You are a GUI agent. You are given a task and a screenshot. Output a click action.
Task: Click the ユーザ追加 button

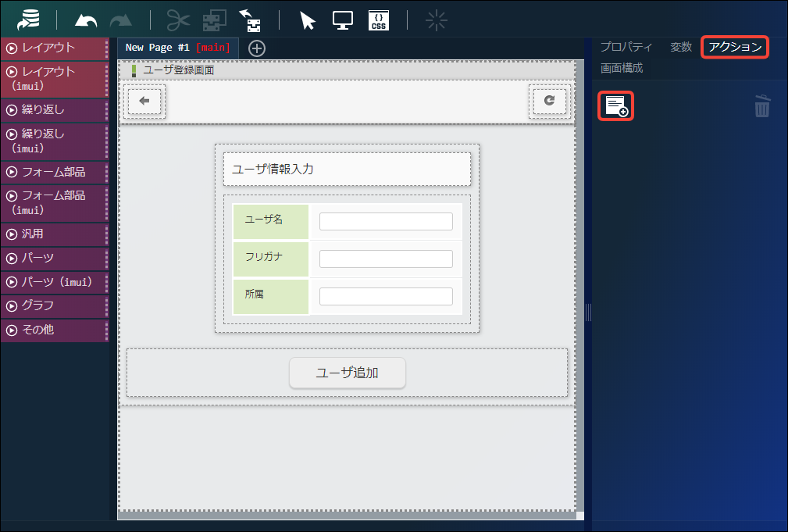click(x=348, y=373)
